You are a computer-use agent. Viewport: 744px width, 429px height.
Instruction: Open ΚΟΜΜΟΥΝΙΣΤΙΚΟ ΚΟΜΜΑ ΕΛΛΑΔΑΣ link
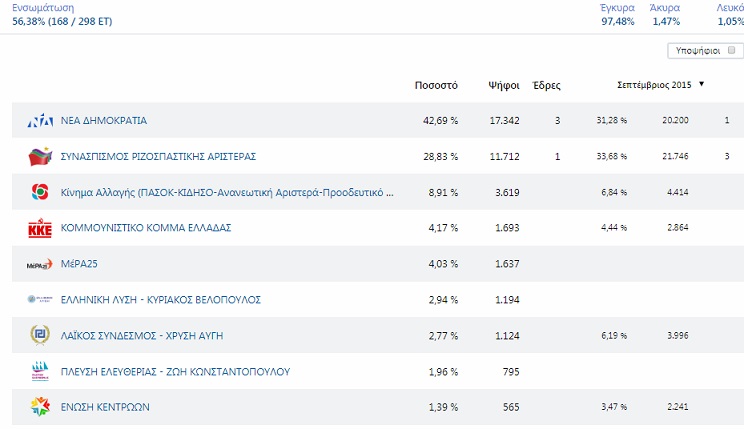(146, 228)
